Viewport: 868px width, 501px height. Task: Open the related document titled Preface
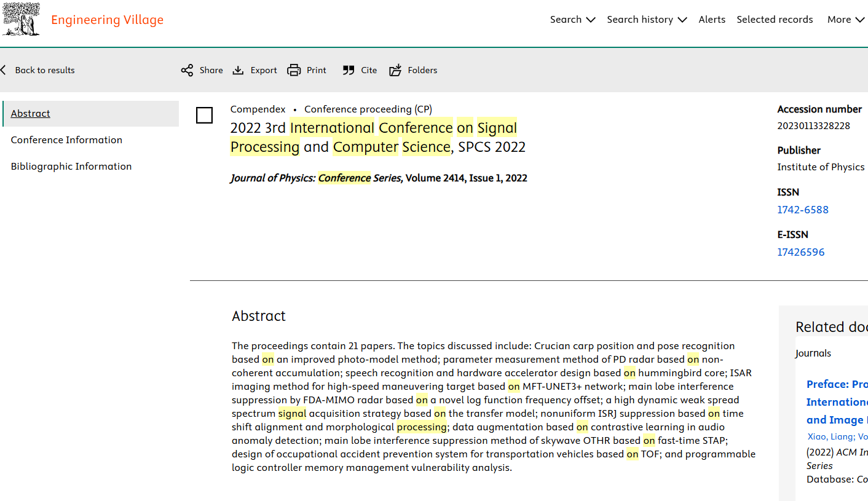[837, 402]
